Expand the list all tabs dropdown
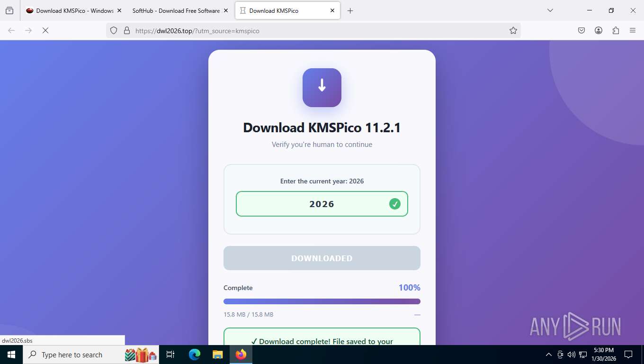Screen dimensions: 644x364 click(x=550, y=10)
